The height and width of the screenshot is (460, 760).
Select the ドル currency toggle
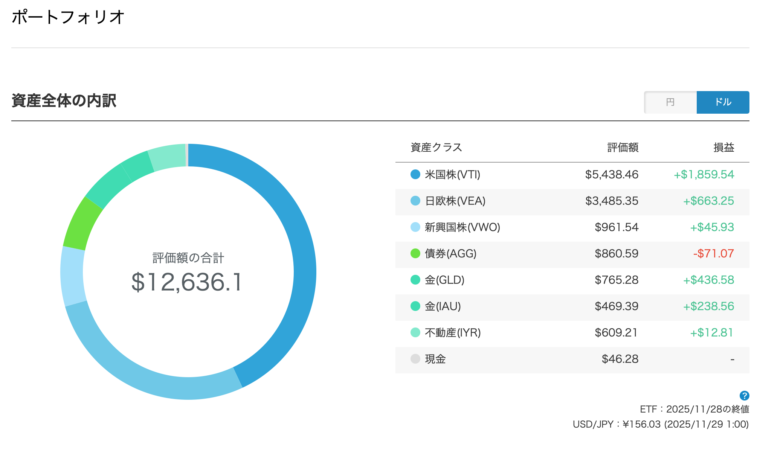[722, 102]
